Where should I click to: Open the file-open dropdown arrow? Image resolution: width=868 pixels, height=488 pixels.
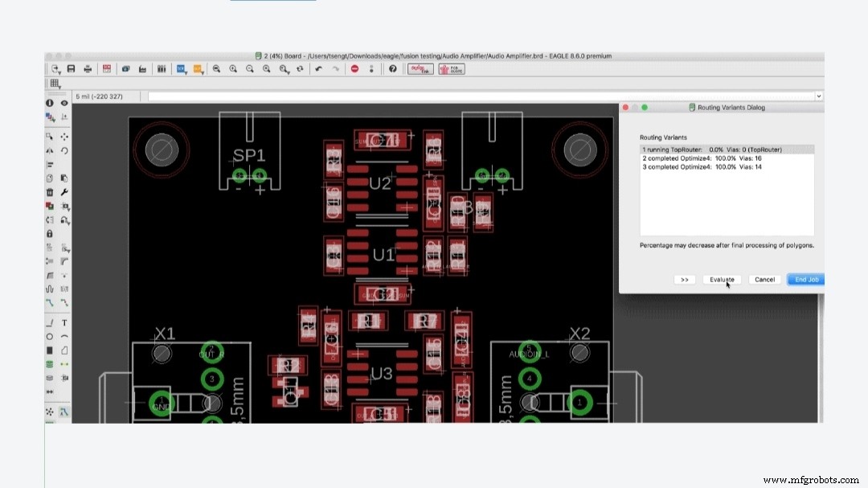(x=59, y=73)
